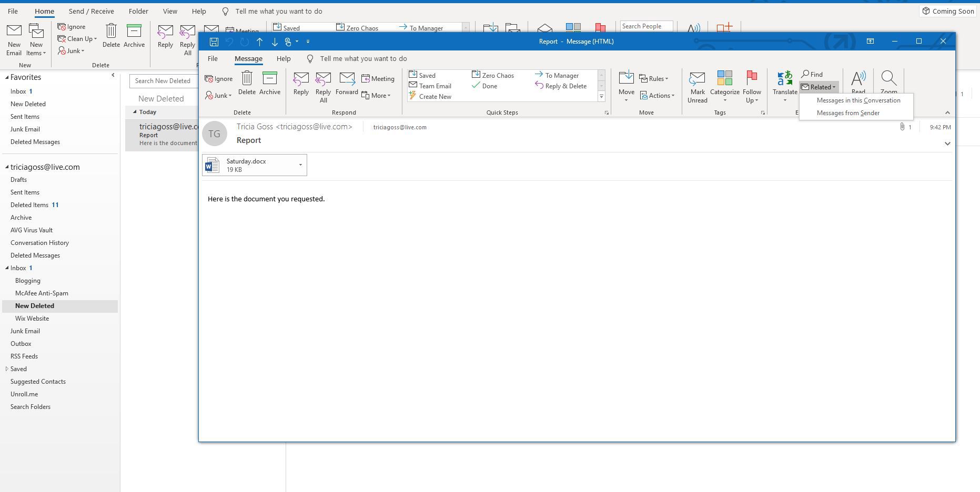Click the Save icon in message window title bar
This screenshot has height=492, width=980.
pos(214,42)
